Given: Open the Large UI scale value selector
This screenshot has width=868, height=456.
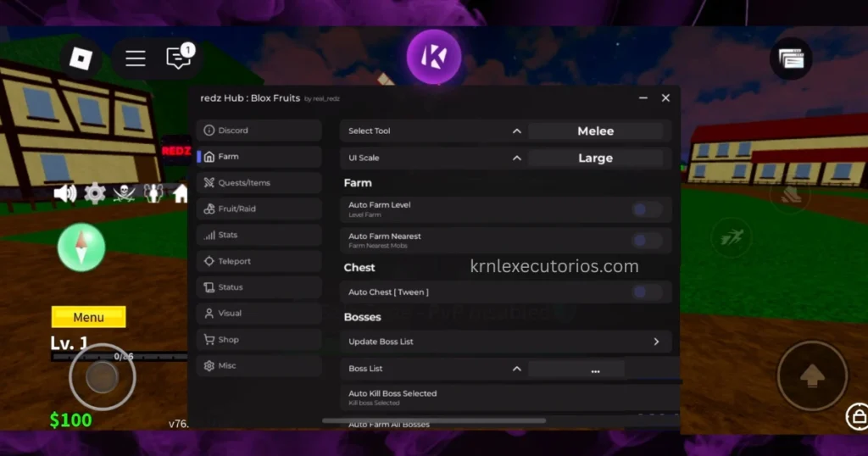Looking at the screenshot, I should point(596,158).
